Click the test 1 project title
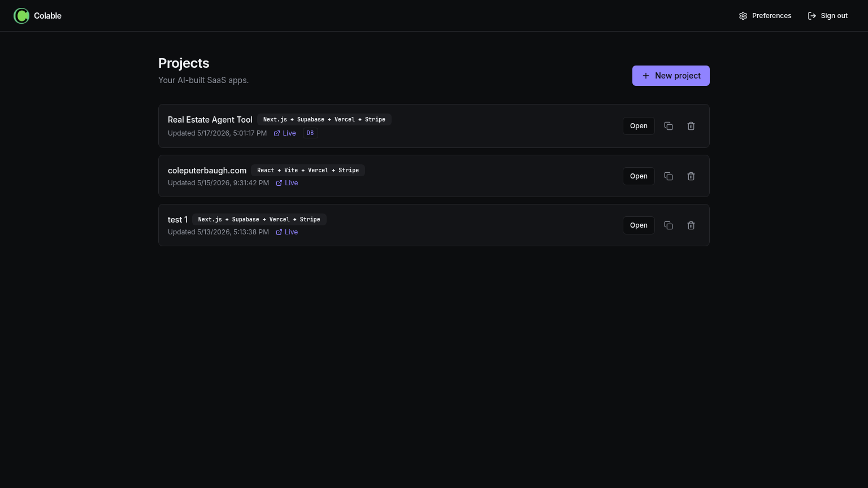The height and width of the screenshot is (488, 868). click(177, 220)
